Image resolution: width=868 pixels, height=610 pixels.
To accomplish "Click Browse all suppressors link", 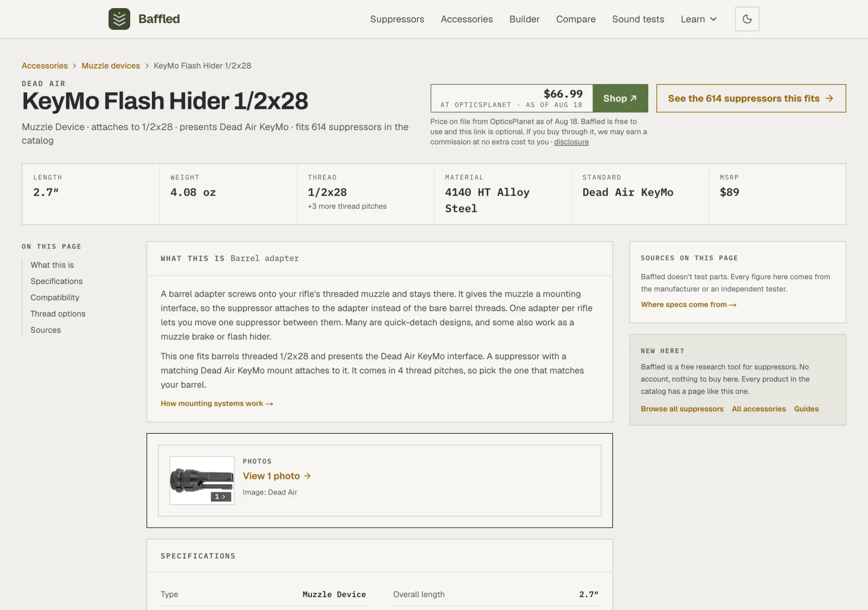I will pyautogui.click(x=682, y=409).
